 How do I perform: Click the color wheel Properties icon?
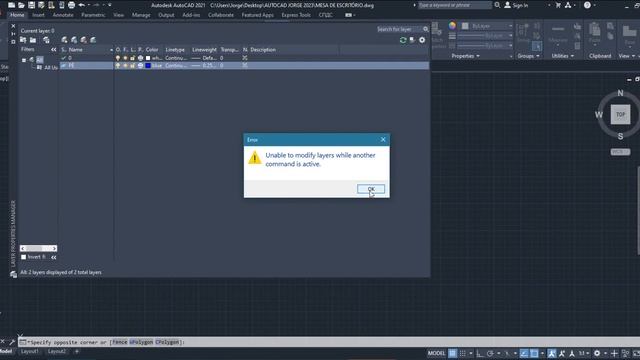[452, 26]
